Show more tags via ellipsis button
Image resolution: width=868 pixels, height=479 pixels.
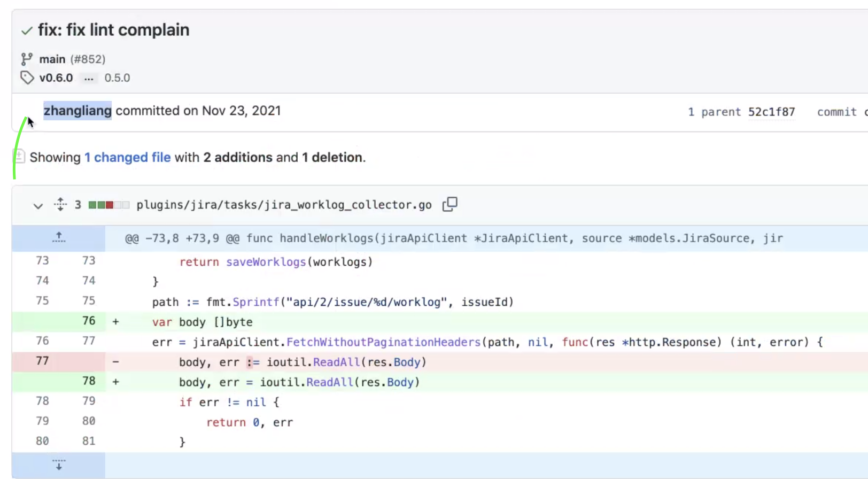click(x=89, y=78)
